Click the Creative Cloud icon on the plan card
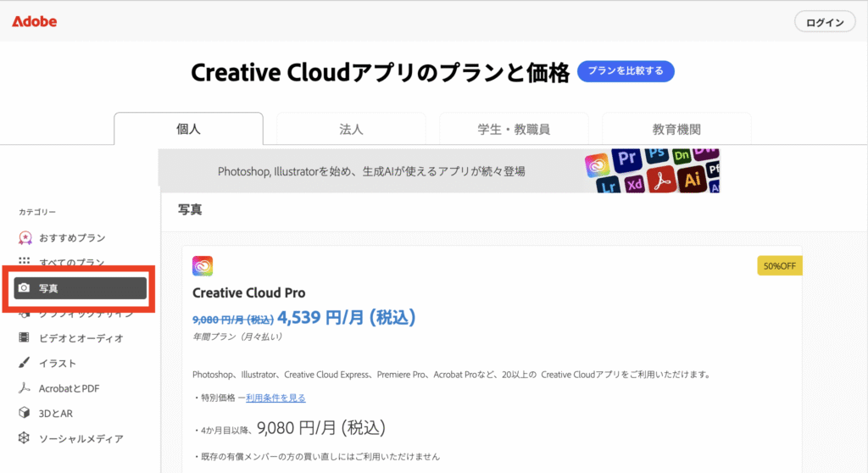This screenshot has width=868, height=473. [203, 266]
